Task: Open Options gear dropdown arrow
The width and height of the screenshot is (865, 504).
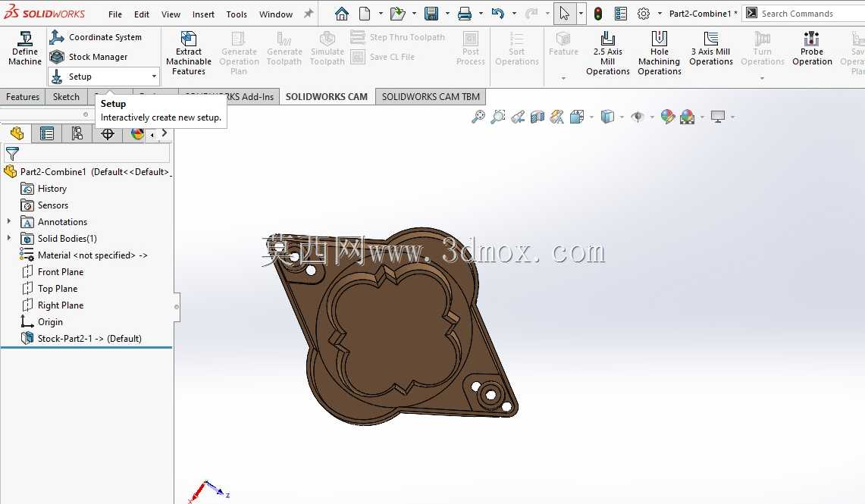Action: [660, 14]
